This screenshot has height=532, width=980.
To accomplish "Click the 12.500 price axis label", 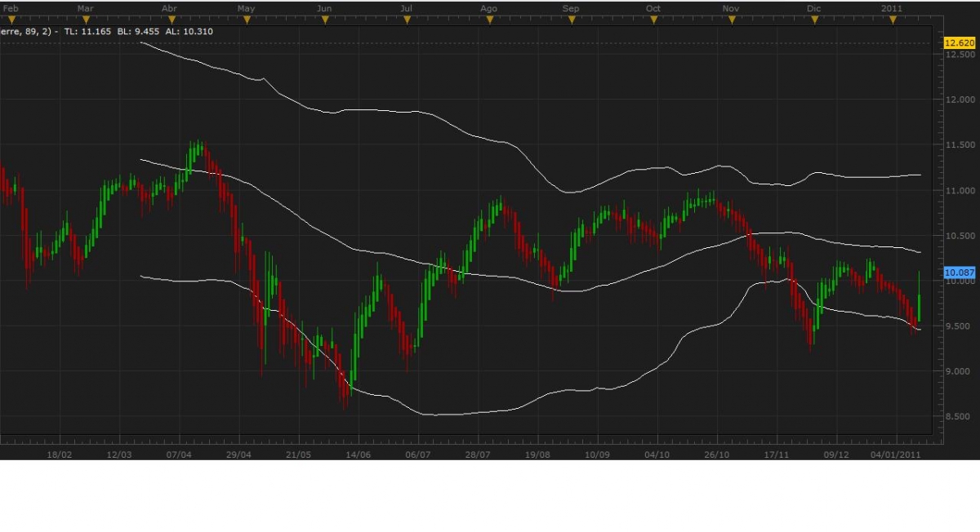I will pyautogui.click(x=959, y=55).
